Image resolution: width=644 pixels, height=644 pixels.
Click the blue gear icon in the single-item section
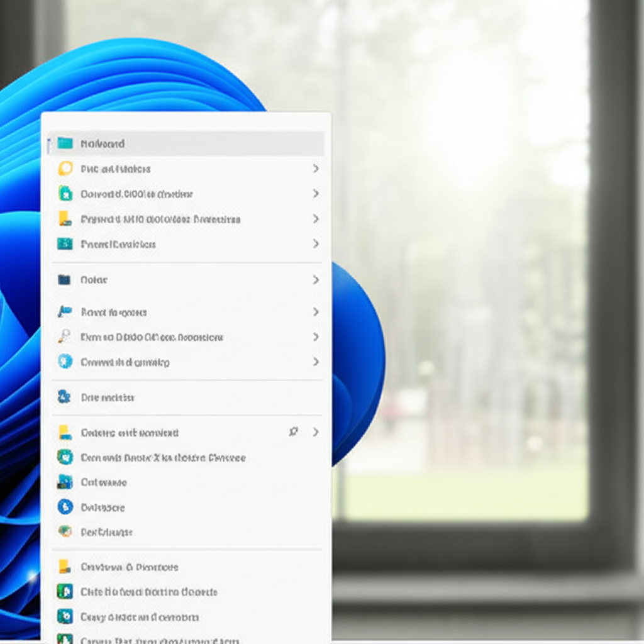pyautogui.click(x=65, y=397)
